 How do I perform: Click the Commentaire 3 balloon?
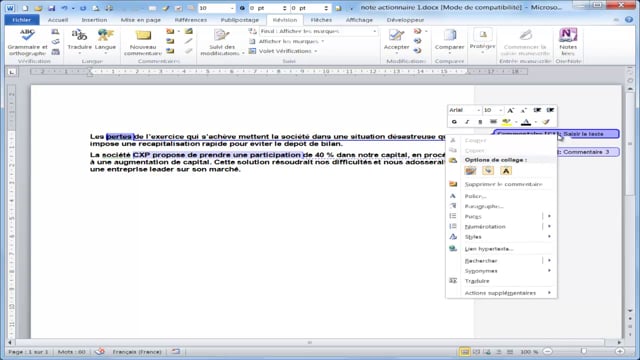point(588,152)
